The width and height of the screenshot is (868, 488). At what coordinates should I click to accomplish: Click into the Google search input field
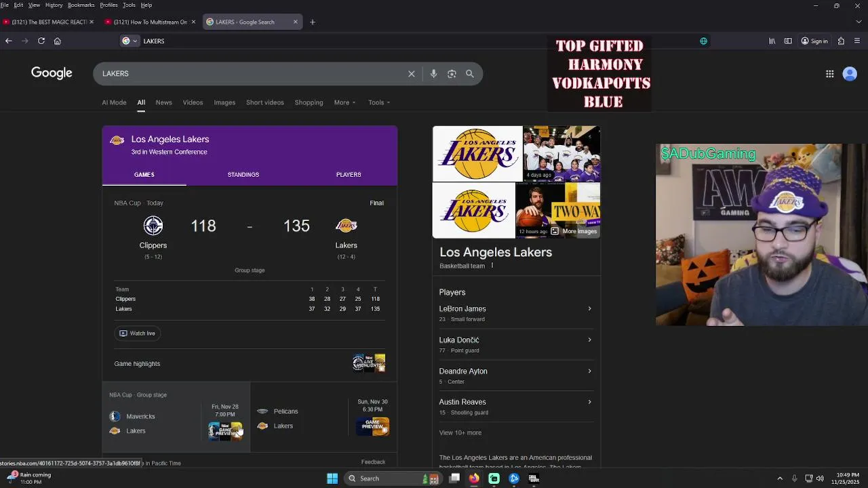(251, 74)
